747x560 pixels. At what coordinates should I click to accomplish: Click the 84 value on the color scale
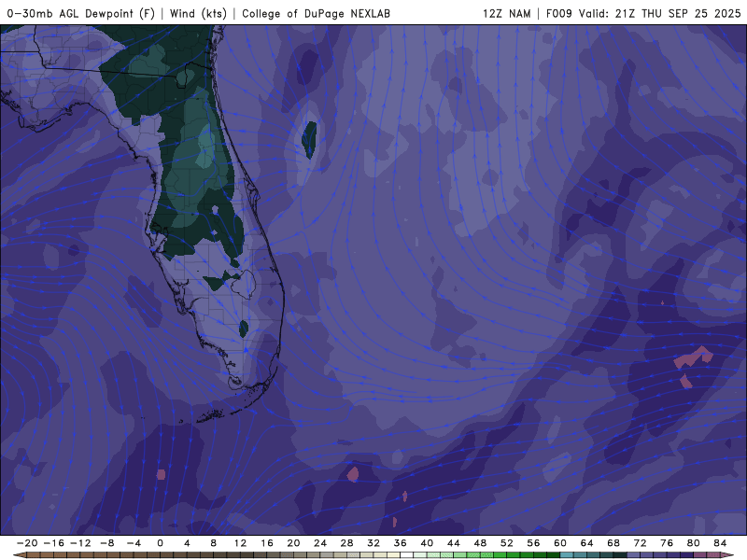point(720,543)
